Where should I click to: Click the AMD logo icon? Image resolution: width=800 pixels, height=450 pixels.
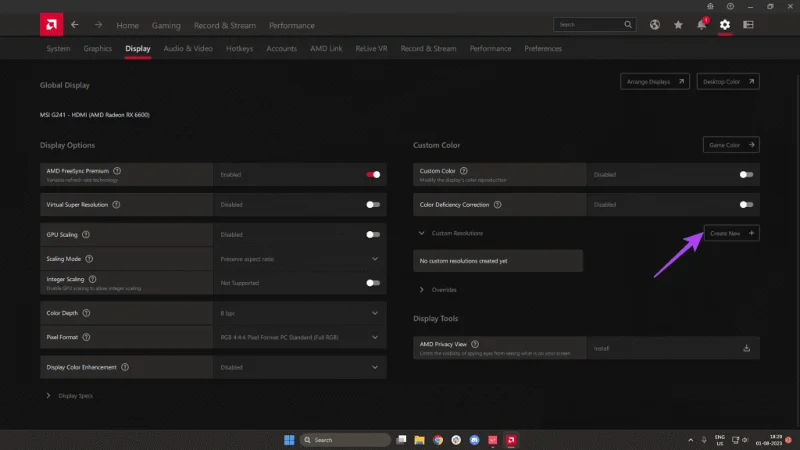[x=52, y=24]
